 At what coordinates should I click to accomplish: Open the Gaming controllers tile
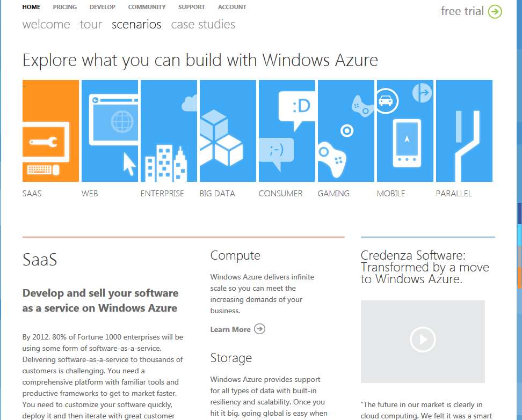(346, 131)
